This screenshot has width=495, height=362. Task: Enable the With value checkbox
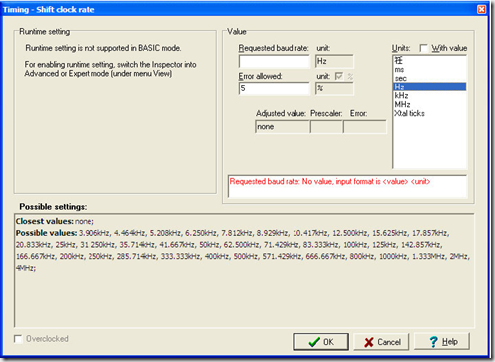[423, 48]
